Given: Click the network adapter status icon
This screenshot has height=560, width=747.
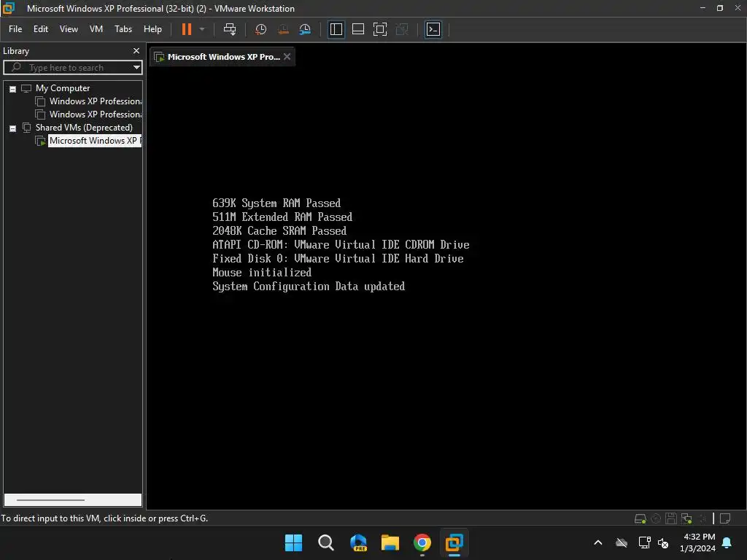Looking at the screenshot, I should tap(686, 518).
